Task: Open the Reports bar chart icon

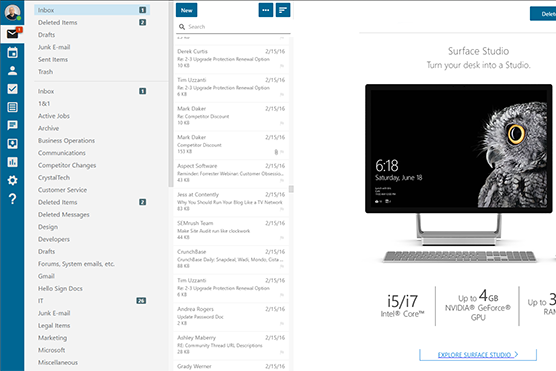Action: tap(12, 162)
